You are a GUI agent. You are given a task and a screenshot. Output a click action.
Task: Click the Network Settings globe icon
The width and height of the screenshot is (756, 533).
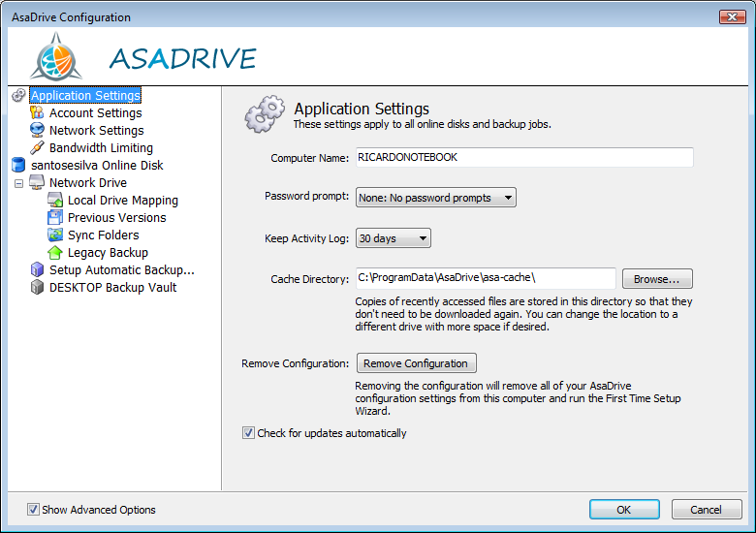pyautogui.click(x=37, y=130)
